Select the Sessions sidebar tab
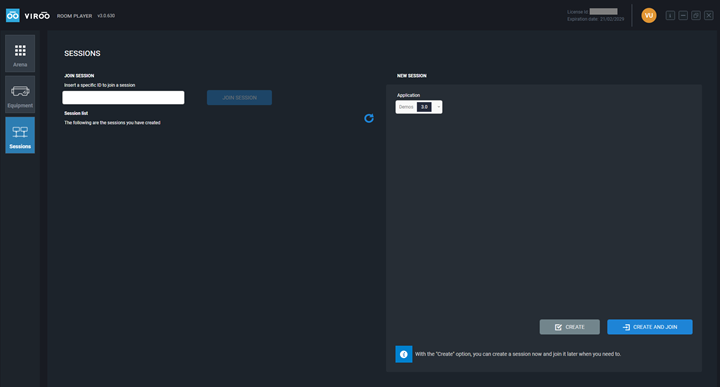This screenshot has height=387, width=720. pyautogui.click(x=20, y=135)
